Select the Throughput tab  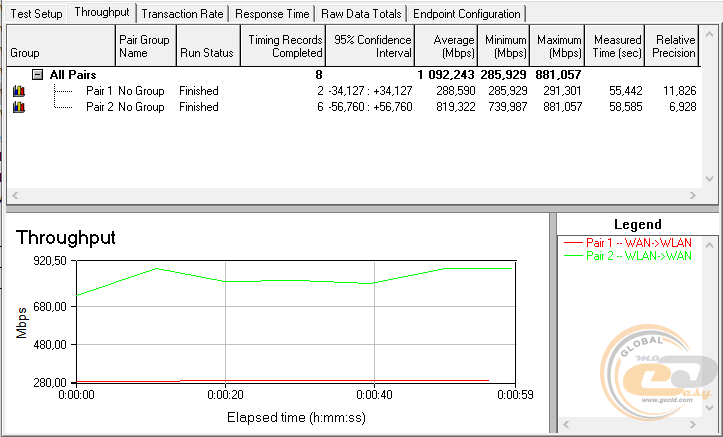pyautogui.click(x=102, y=13)
